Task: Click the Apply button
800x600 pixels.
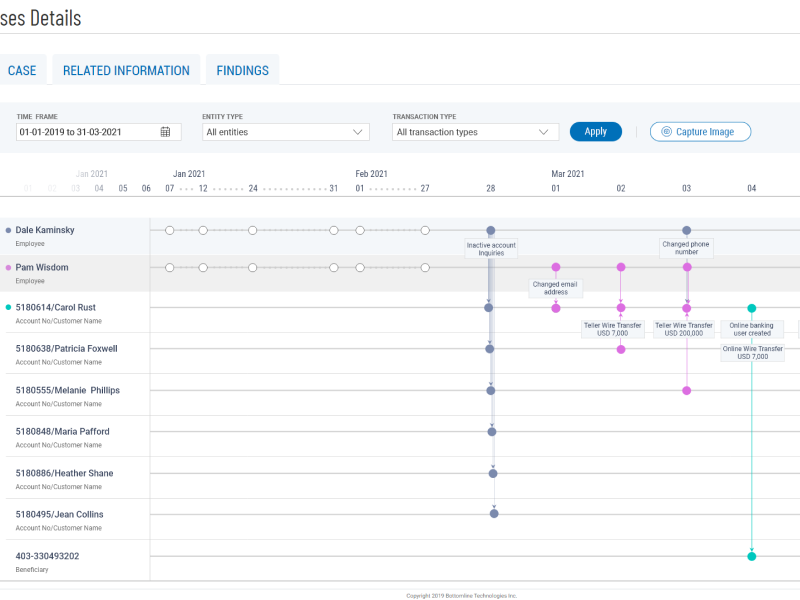Action: click(596, 131)
